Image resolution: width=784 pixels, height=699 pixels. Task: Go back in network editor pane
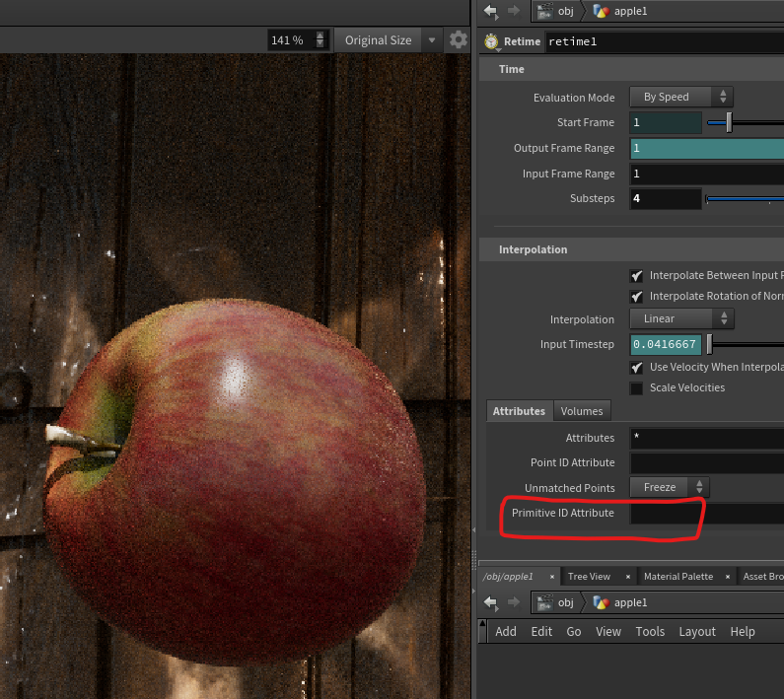coord(491,602)
